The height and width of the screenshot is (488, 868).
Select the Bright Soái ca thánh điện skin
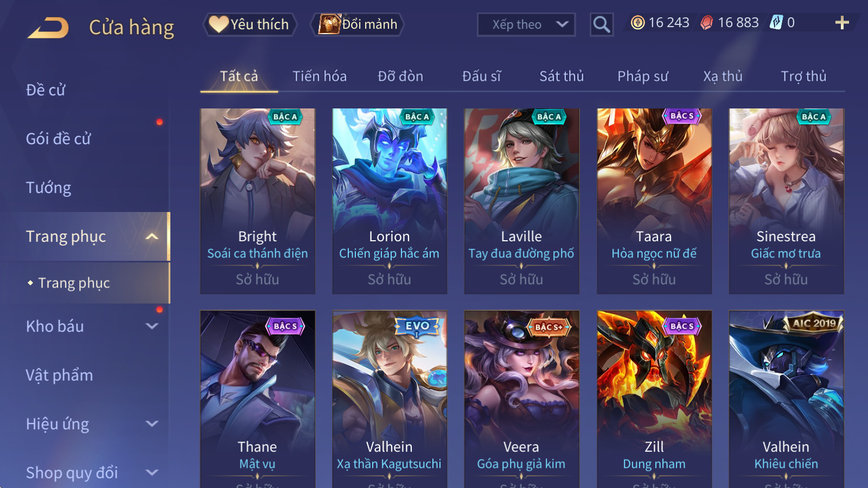point(258,201)
